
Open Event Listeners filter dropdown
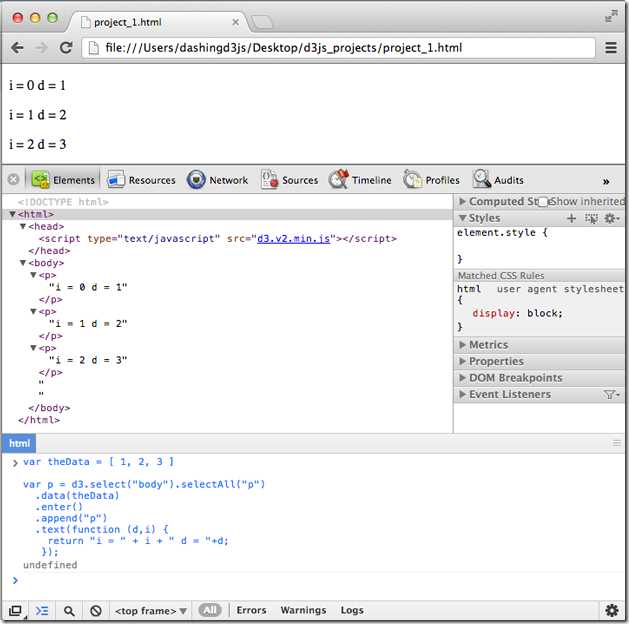(x=611, y=395)
